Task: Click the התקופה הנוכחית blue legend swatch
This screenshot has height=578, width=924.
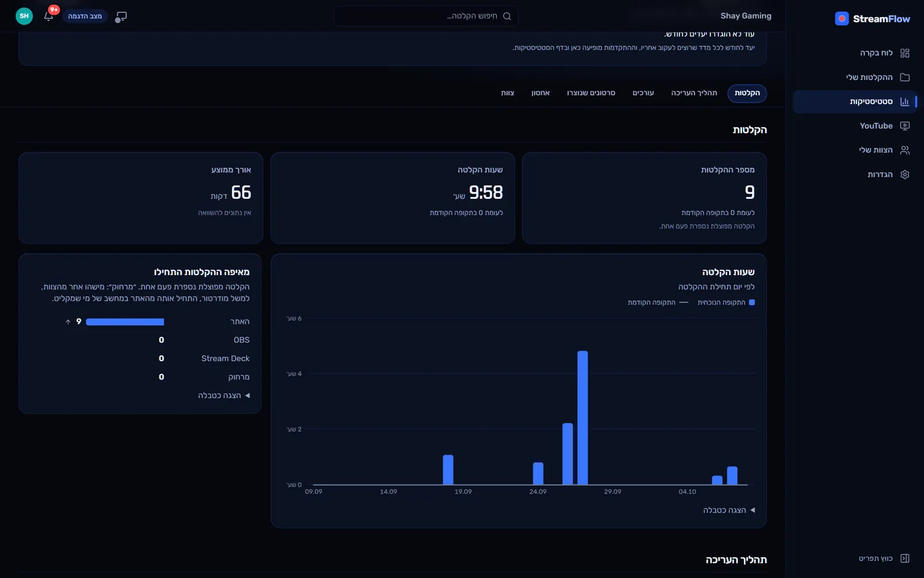Action: pos(752,302)
